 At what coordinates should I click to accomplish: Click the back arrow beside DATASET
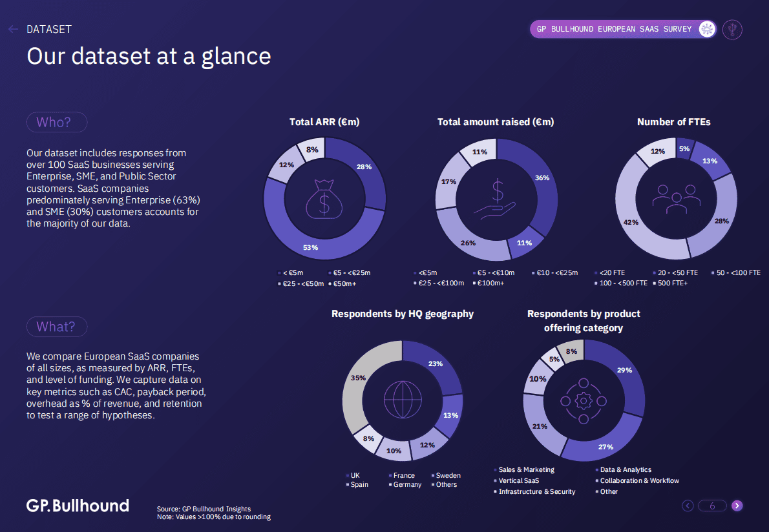tap(13, 29)
